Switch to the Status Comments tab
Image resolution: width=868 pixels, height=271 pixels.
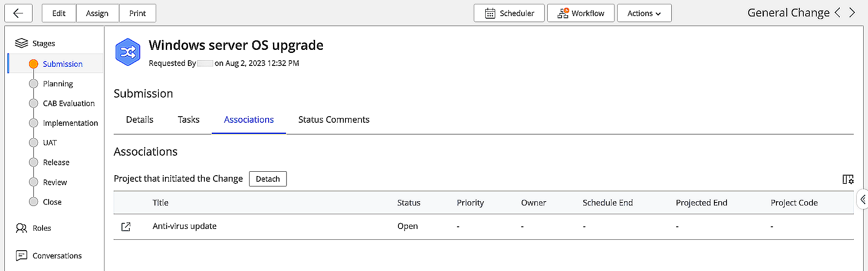pyautogui.click(x=334, y=120)
